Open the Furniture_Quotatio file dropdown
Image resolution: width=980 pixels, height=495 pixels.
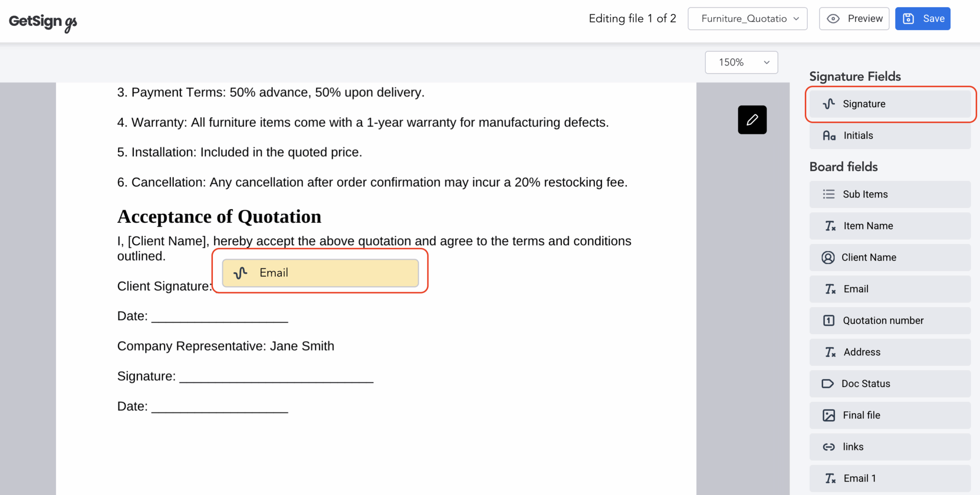click(747, 19)
